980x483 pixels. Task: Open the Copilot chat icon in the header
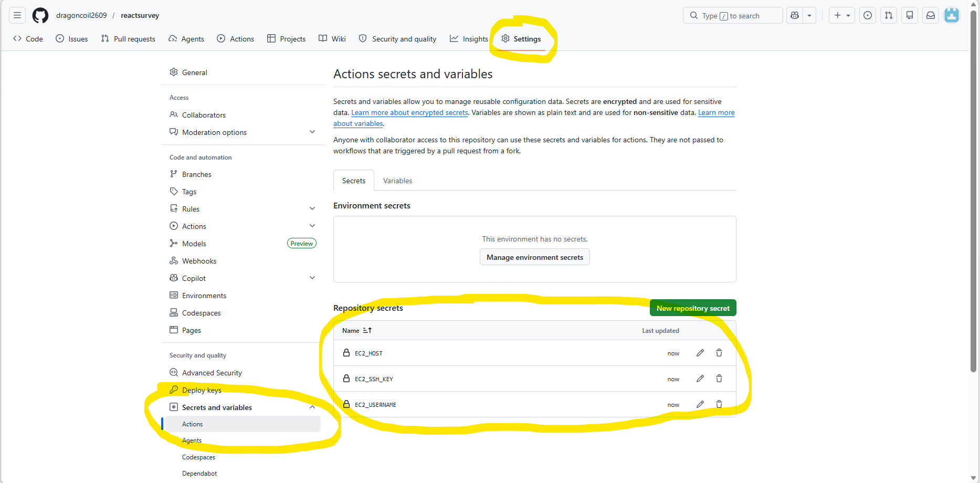pos(795,15)
